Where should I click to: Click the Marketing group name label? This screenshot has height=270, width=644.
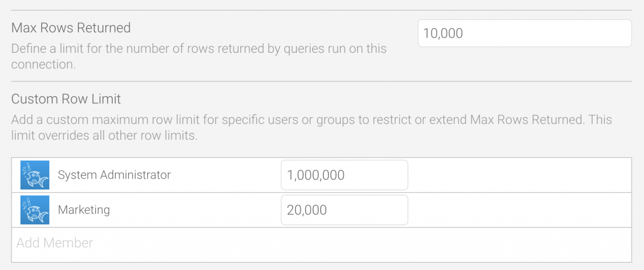[x=83, y=210]
